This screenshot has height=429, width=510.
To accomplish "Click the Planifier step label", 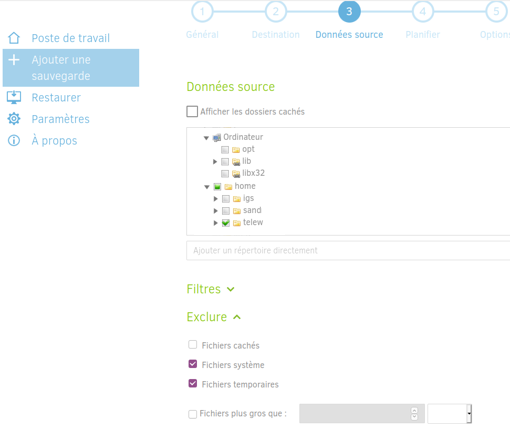I will tap(423, 35).
